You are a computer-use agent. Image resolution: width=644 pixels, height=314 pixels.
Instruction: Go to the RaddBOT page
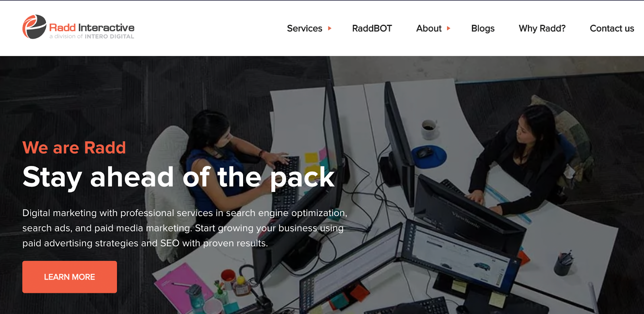click(x=372, y=28)
